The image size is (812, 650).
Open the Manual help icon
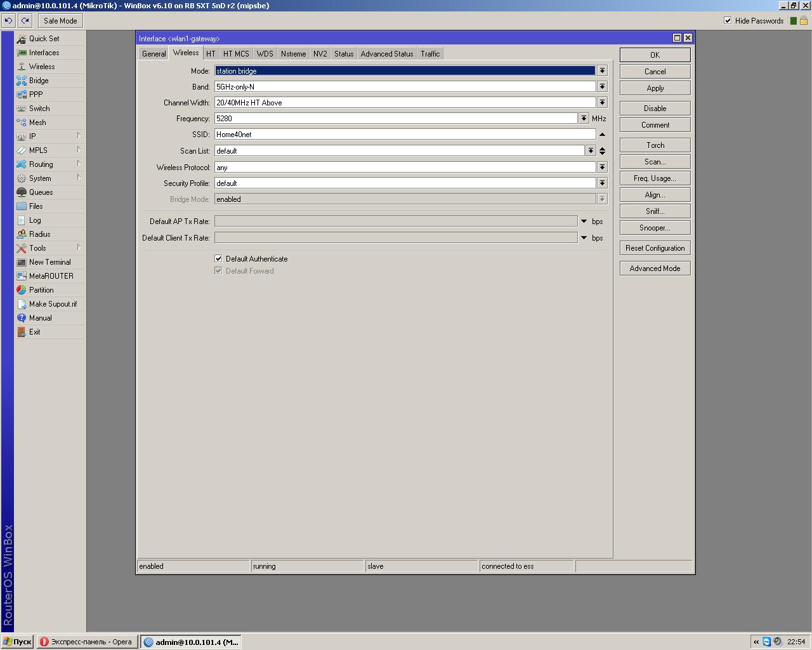click(x=22, y=318)
